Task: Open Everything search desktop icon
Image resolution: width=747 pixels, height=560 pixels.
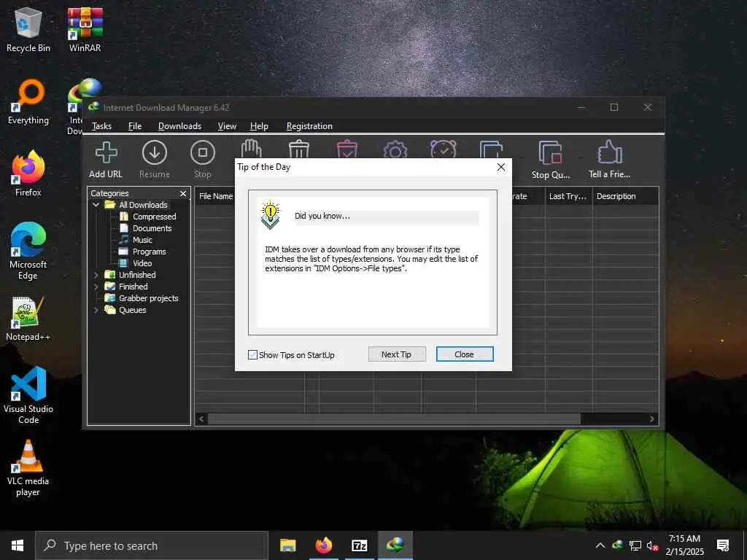Action: click(28, 102)
